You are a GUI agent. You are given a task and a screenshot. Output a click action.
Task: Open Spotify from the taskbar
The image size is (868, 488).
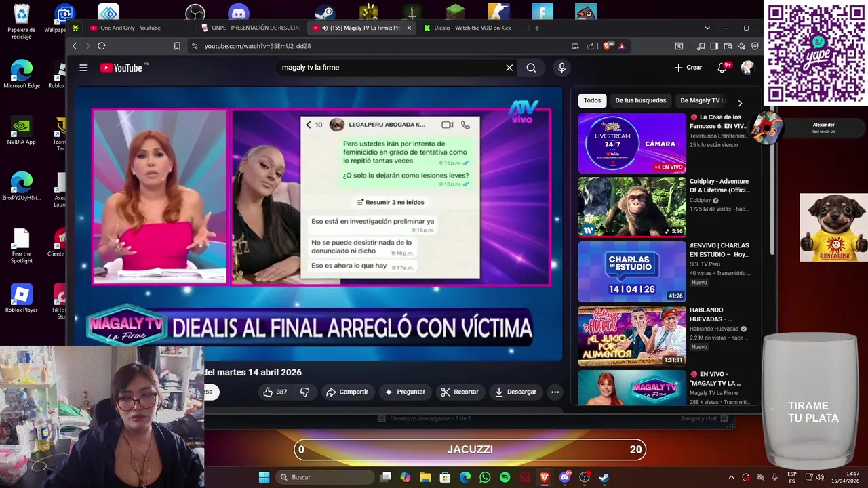[x=505, y=477]
